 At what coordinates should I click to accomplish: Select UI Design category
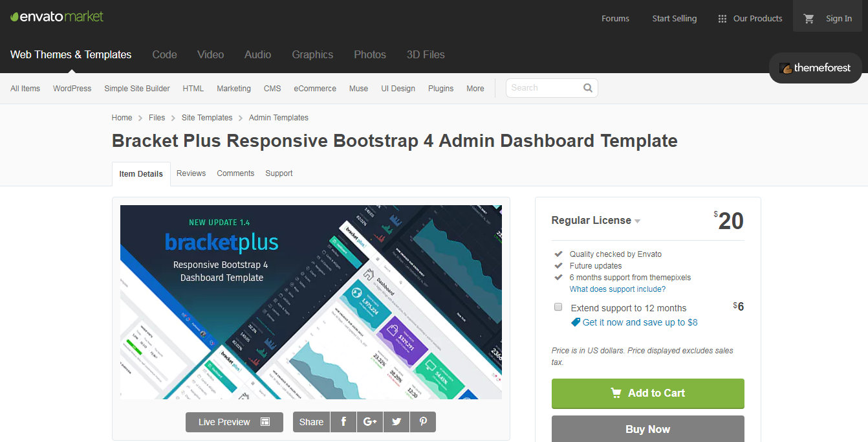[398, 89]
